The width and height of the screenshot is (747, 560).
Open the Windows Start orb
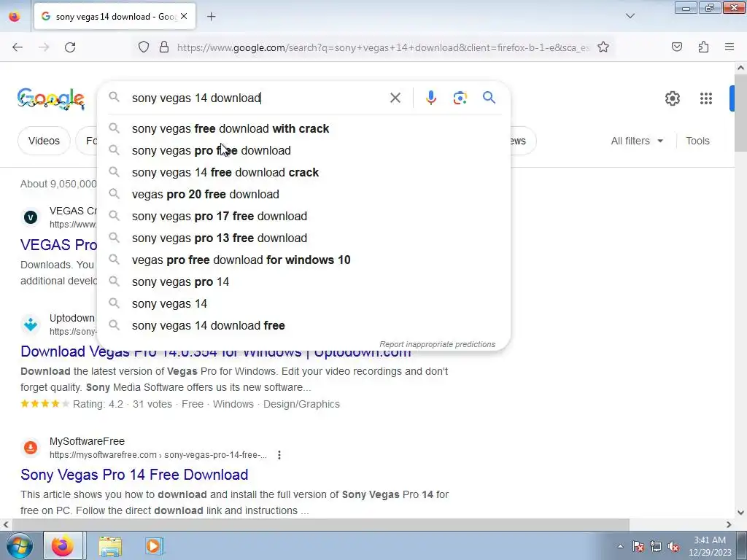pos(19,545)
